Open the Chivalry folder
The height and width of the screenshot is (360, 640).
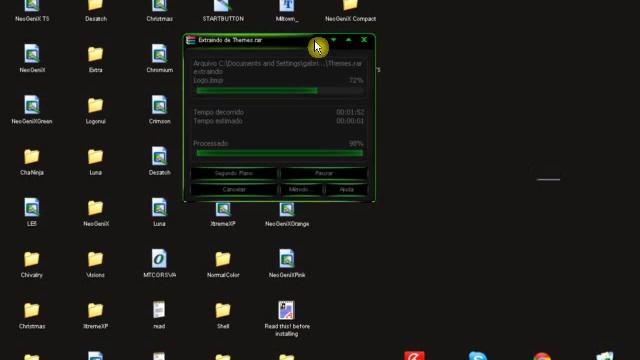[32, 259]
